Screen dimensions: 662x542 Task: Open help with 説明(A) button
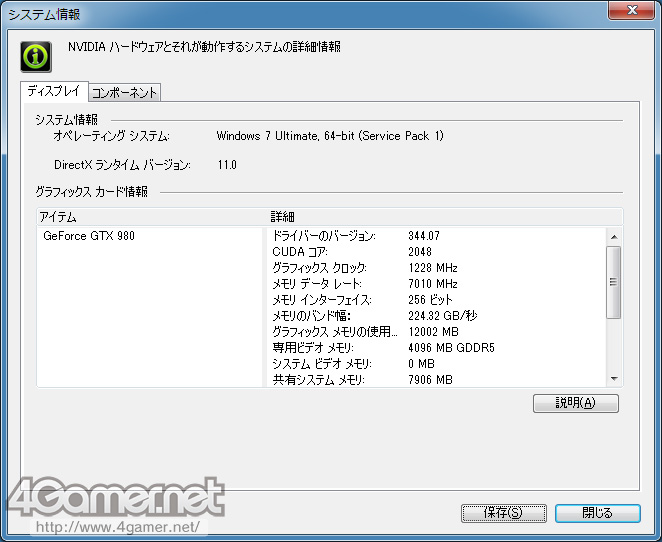tap(576, 403)
